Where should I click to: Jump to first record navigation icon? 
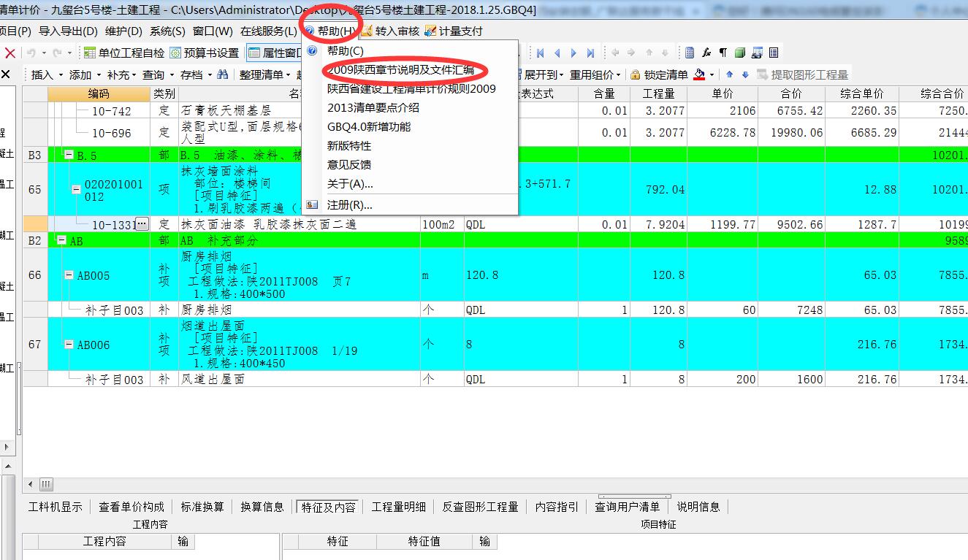541,53
